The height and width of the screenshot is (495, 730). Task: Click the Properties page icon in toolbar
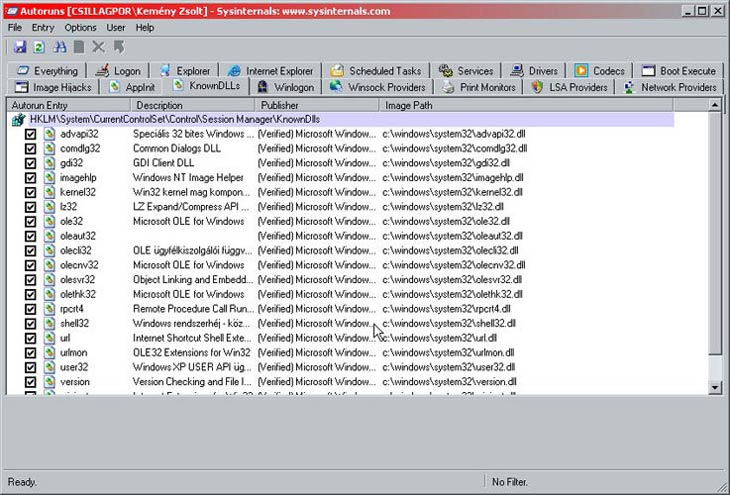[x=78, y=47]
